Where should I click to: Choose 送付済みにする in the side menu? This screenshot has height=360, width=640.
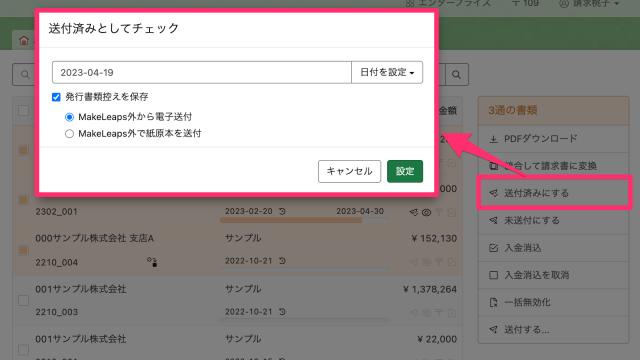point(553,193)
